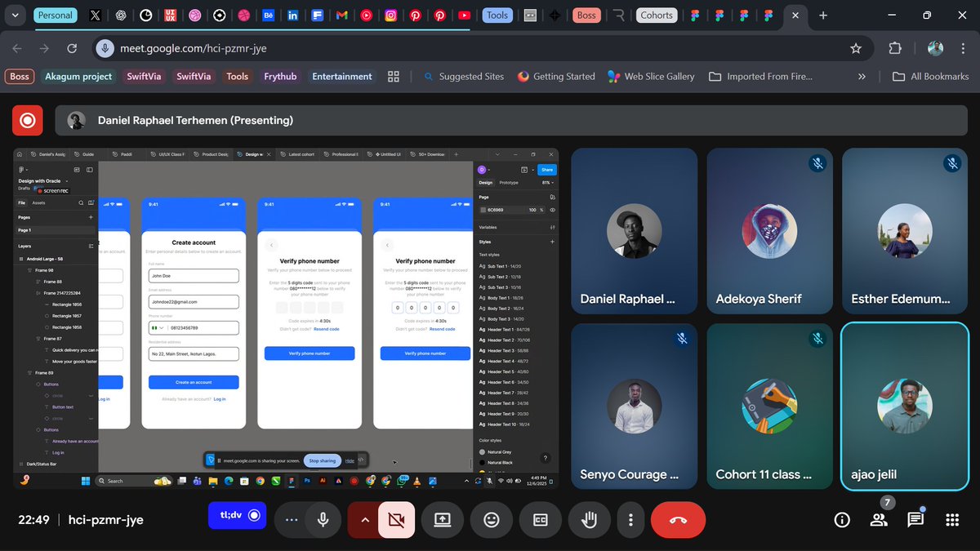Toggle closed captions CC button
Viewport: 980px width, 551px height.
click(x=540, y=519)
